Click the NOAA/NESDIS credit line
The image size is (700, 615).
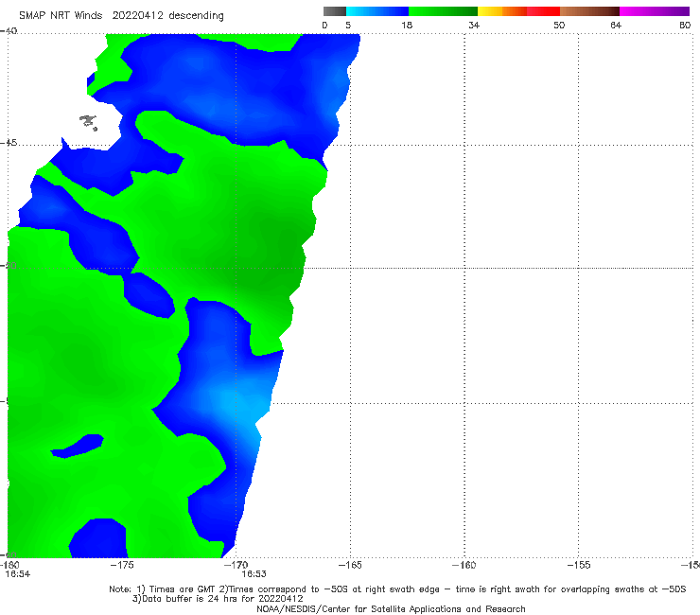point(391,609)
